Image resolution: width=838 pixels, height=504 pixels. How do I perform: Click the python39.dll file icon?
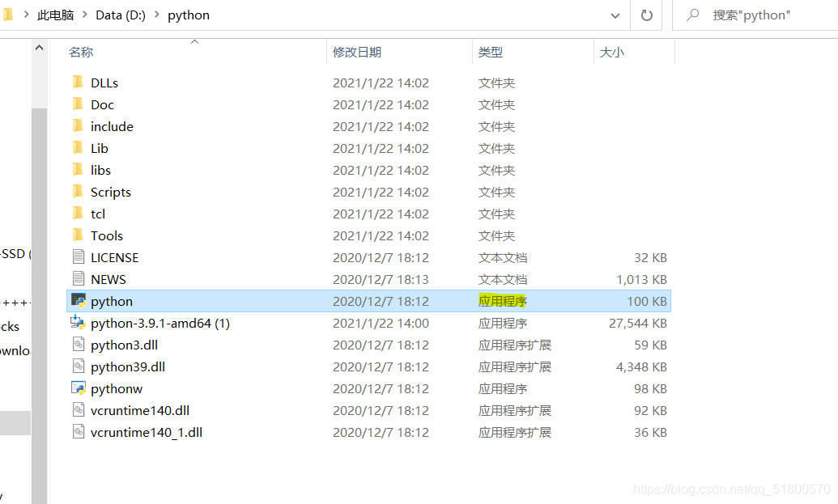(x=79, y=366)
